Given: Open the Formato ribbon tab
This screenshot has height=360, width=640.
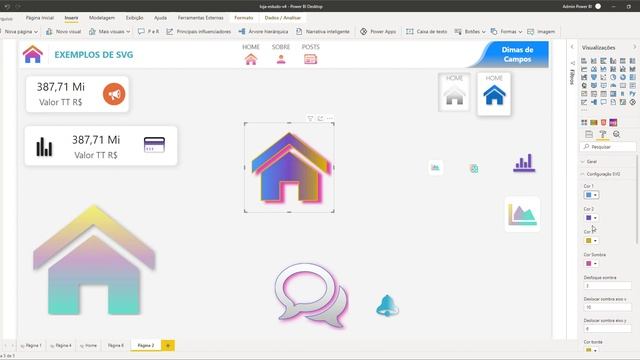Looking at the screenshot, I should [244, 18].
